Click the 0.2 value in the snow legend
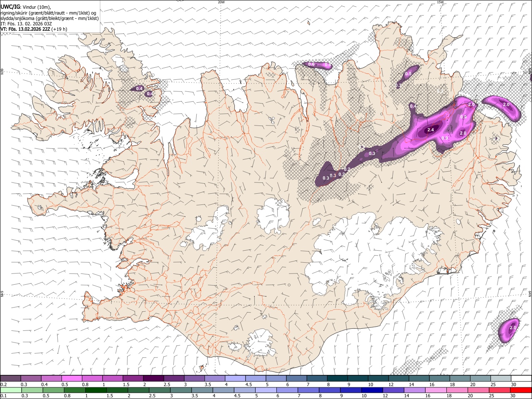Screen dimensions: 532x399 pyautogui.click(x=3, y=384)
